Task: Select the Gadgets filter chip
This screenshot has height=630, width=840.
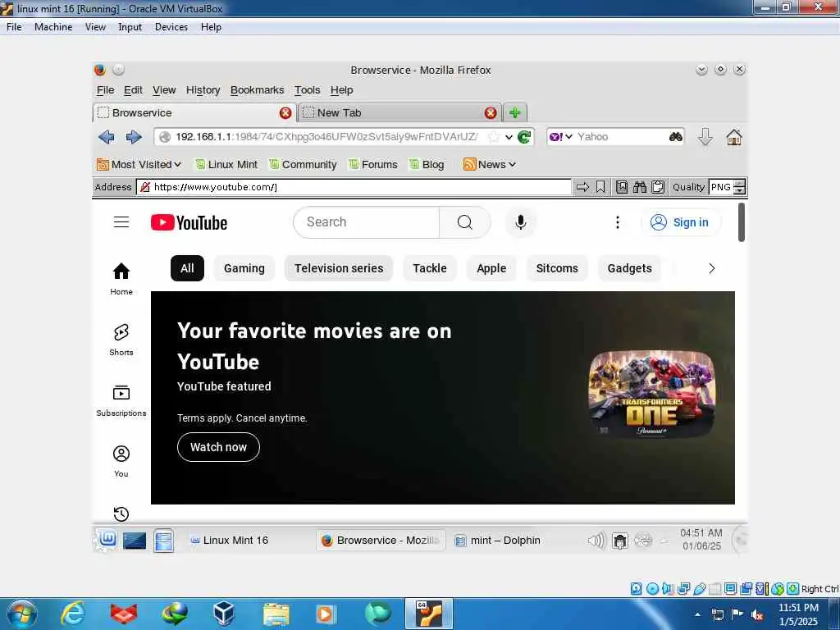Action: 629,268
